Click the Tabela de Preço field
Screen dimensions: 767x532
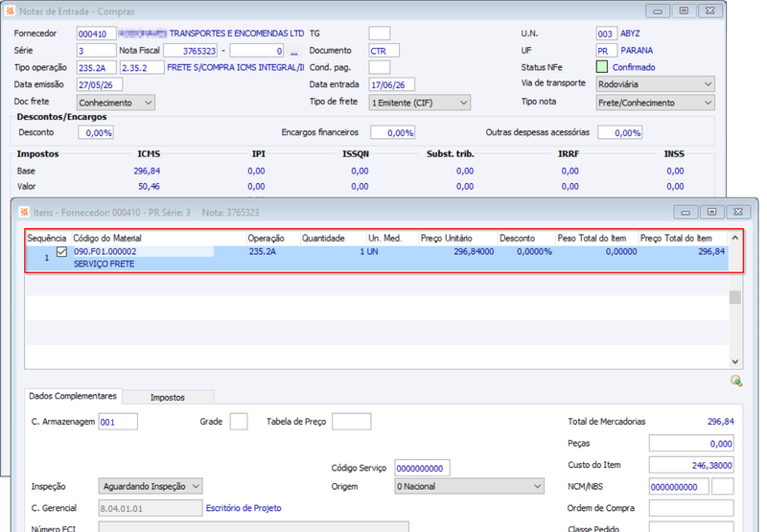[351, 422]
